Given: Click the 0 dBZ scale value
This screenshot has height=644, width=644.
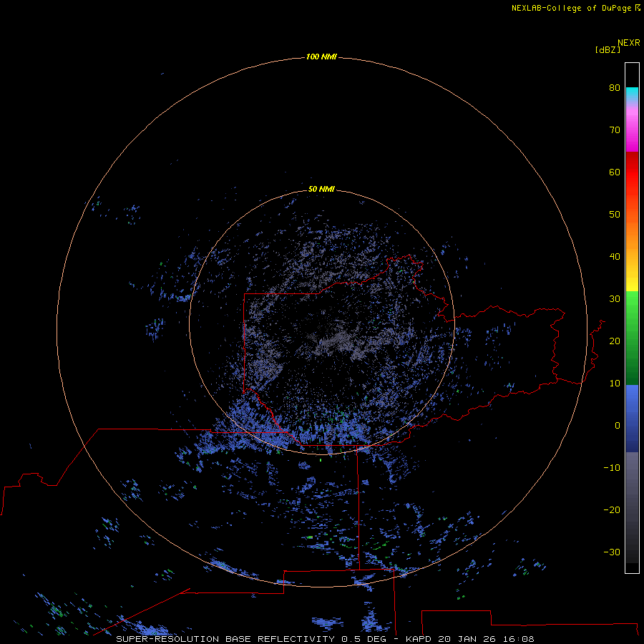Looking at the screenshot, I should pyautogui.click(x=618, y=426).
